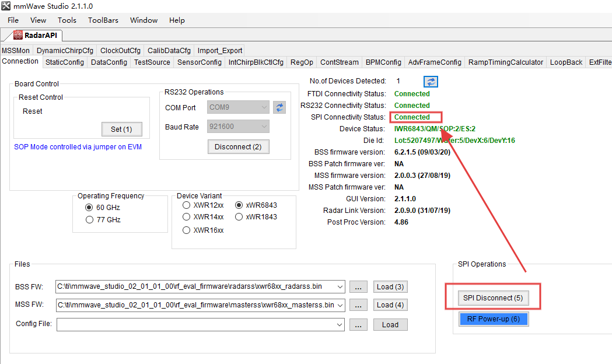
Task: Open the View menu
Action: coord(38,20)
